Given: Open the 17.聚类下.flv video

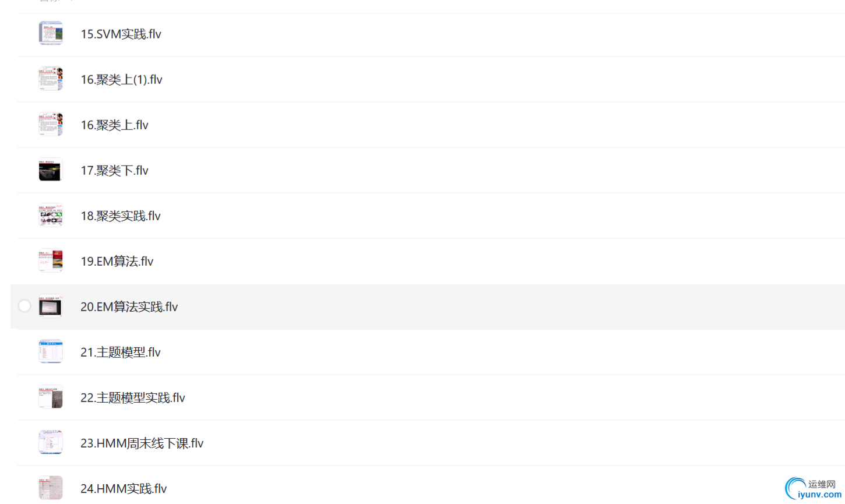Looking at the screenshot, I should click(x=114, y=170).
